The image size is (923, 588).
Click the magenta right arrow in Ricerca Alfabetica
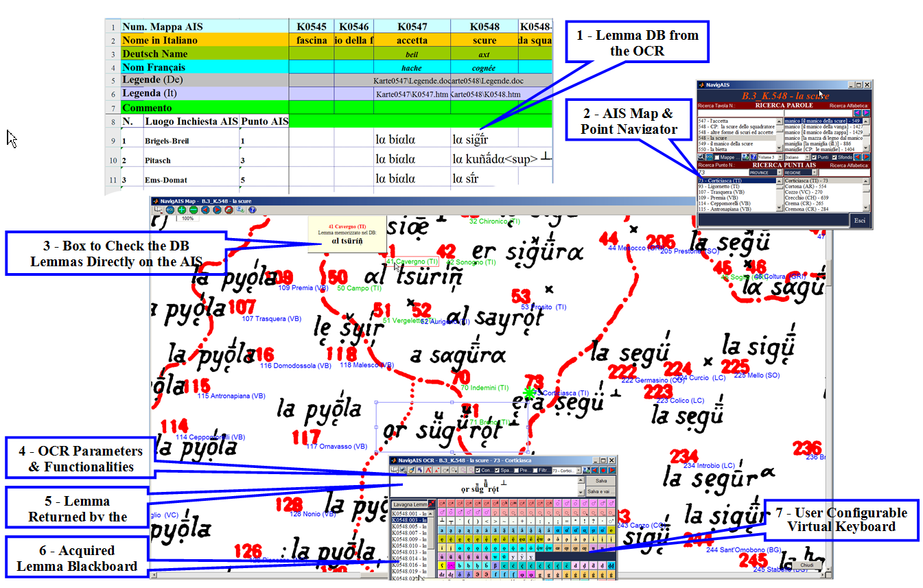pyautogui.click(x=866, y=113)
